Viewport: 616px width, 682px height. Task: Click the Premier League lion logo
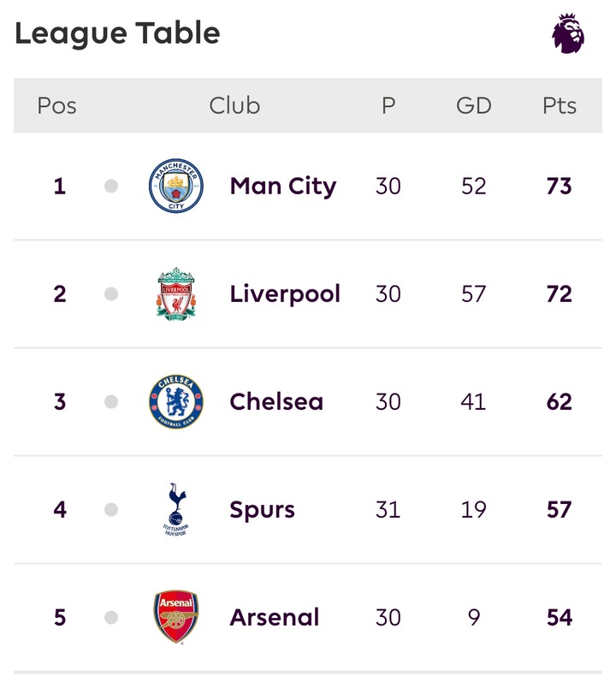(x=568, y=33)
